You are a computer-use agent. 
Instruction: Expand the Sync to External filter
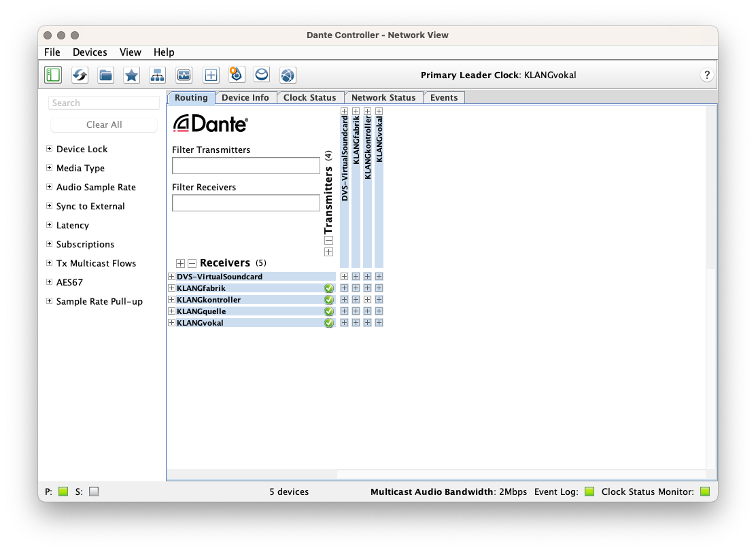coord(49,206)
